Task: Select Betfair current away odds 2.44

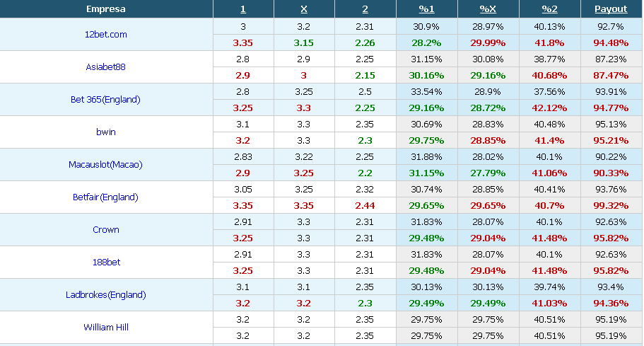Action: click(365, 205)
